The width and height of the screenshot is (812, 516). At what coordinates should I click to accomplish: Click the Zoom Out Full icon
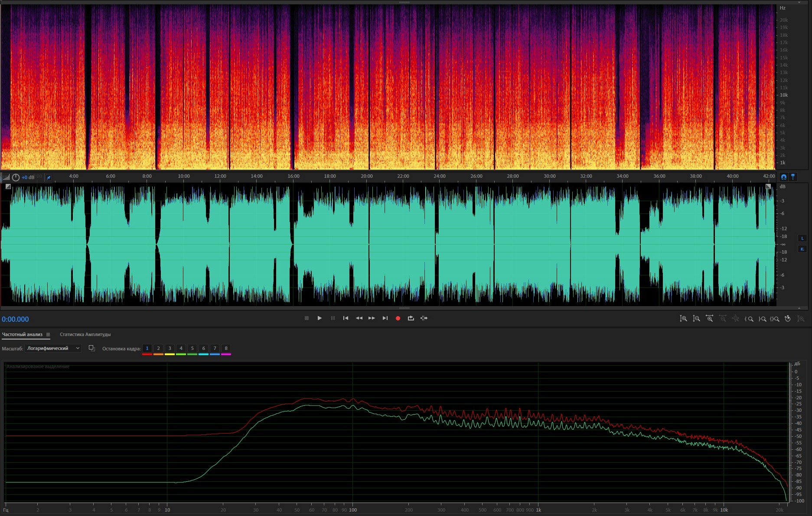[x=736, y=319]
